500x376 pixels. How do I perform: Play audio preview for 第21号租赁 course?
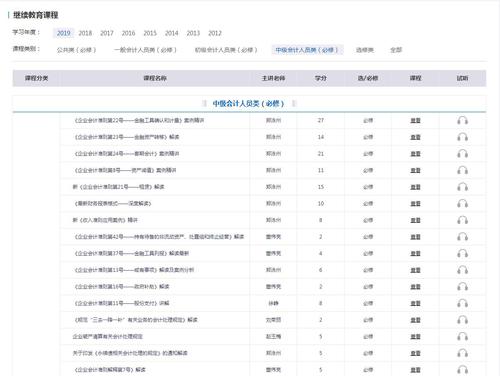[x=462, y=187]
